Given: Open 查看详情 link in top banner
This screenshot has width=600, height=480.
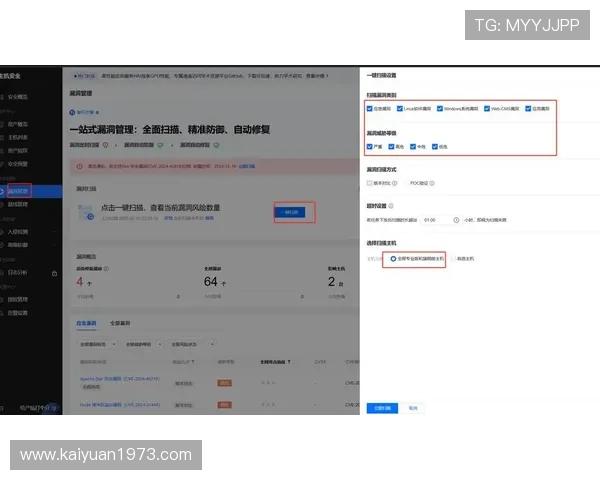Looking at the screenshot, I should coord(317,76).
